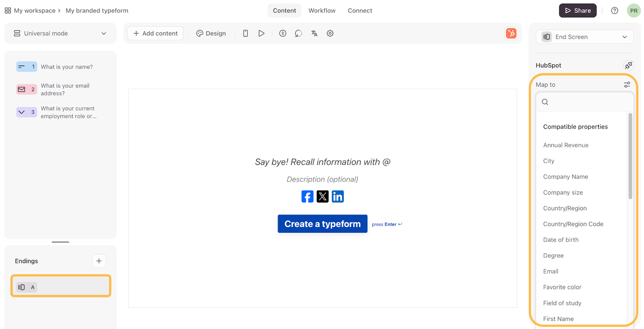Open the mobile preview icon
This screenshot has width=644, height=329.
246,33
